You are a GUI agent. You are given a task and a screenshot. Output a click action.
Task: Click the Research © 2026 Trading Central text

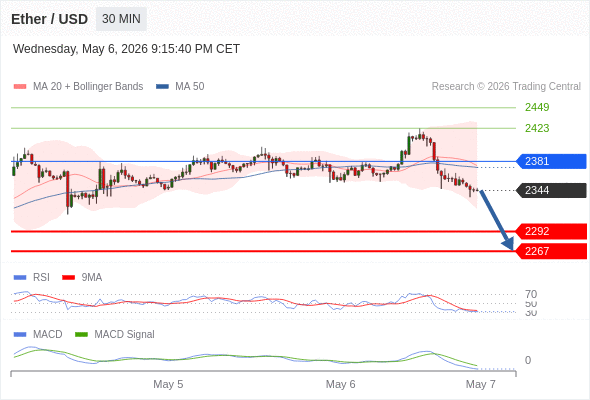pos(506,87)
